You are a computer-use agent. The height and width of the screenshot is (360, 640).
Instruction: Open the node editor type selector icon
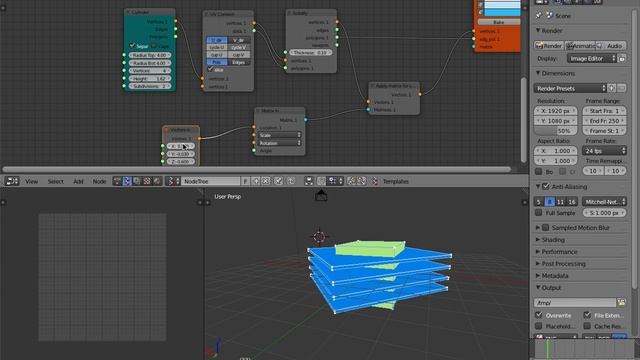click(12, 181)
